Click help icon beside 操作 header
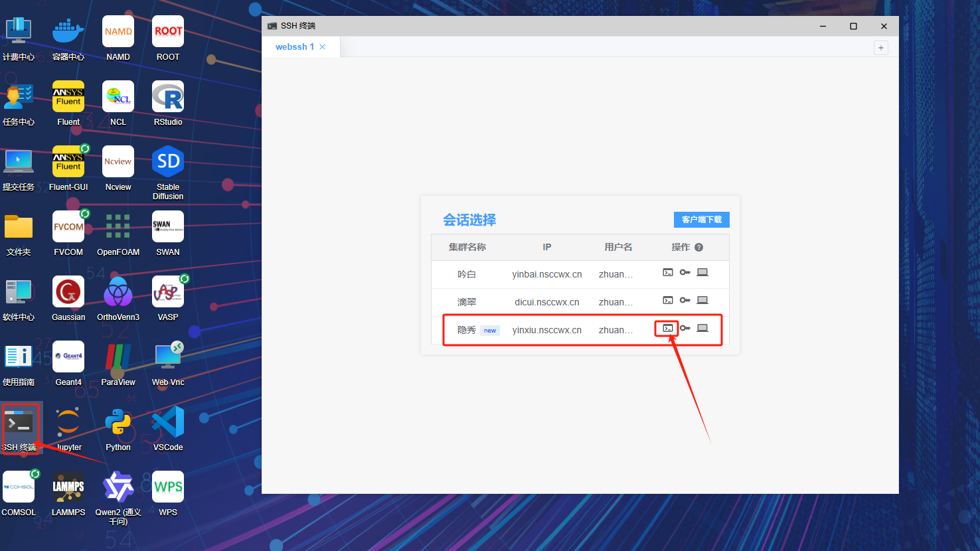Image resolution: width=980 pixels, height=551 pixels. point(698,247)
